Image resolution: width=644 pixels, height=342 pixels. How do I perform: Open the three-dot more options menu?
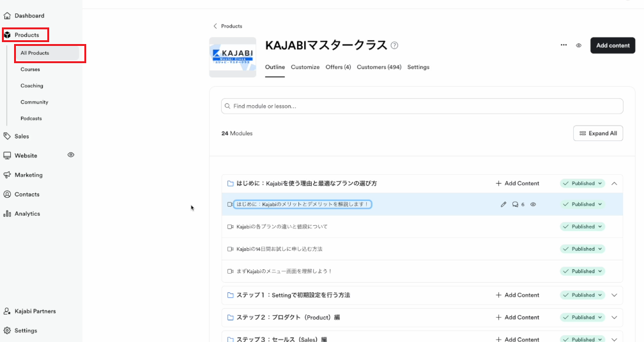tap(563, 45)
